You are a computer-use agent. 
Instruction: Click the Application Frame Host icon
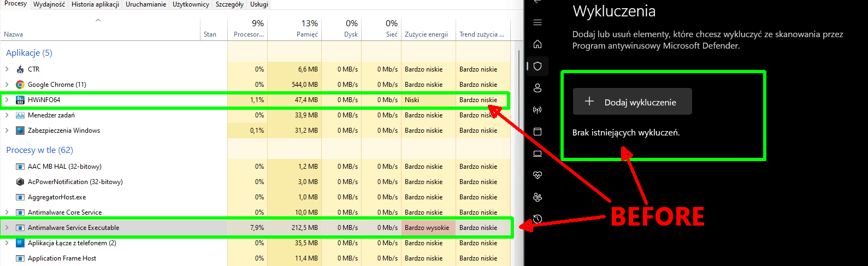click(20, 258)
